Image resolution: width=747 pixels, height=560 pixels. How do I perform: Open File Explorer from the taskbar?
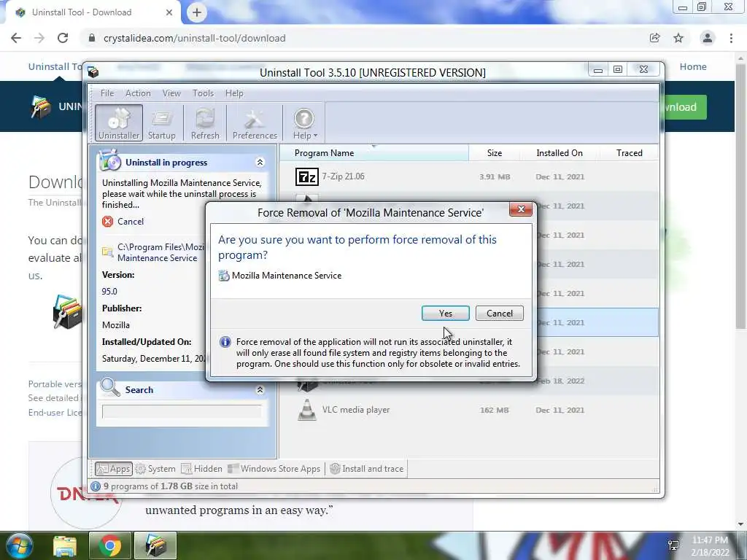65,545
